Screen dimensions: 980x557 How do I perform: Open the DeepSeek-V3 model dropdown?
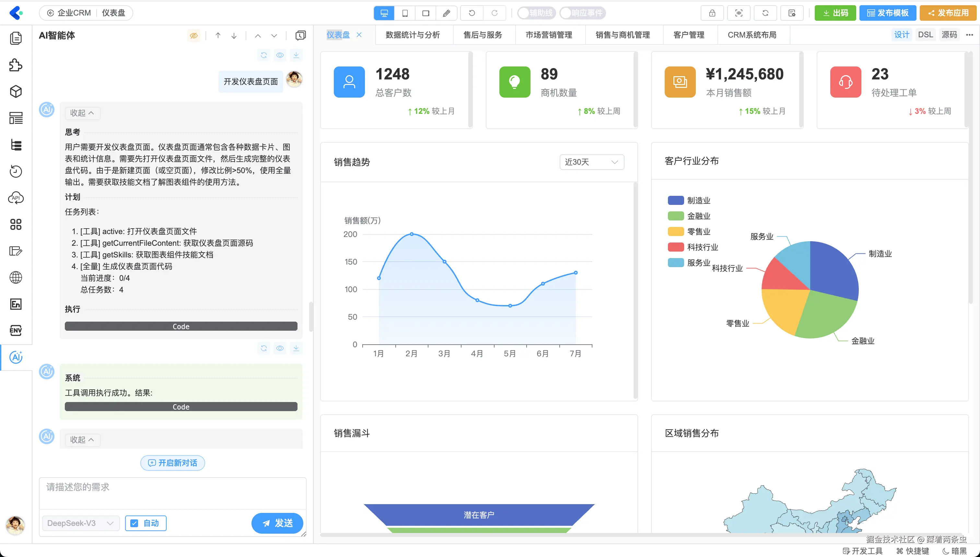[x=80, y=523]
